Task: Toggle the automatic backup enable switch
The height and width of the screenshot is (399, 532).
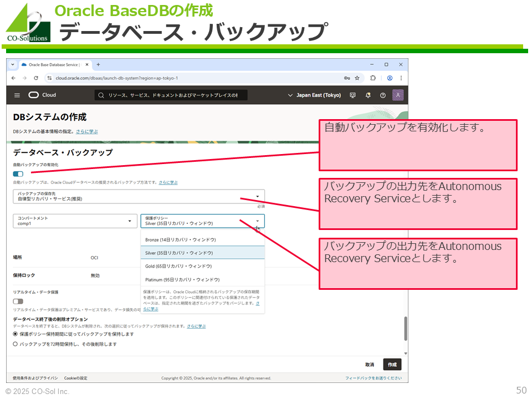Action: pyautogui.click(x=18, y=174)
